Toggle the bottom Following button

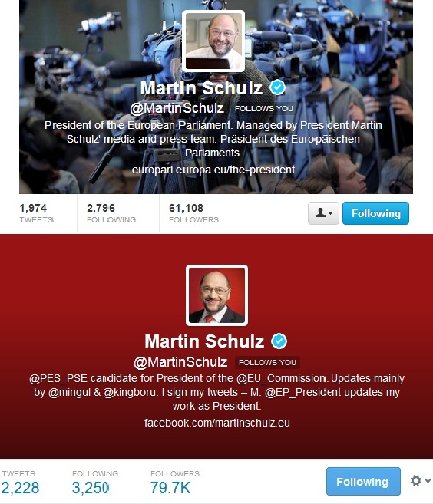pyautogui.click(x=363, y=482)
